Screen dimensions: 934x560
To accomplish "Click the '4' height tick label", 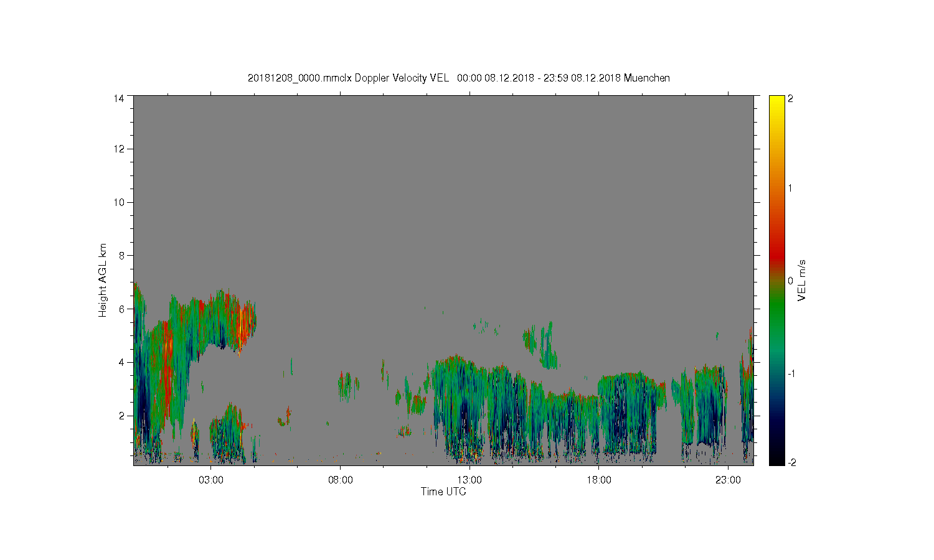I will tap(121, 362).
